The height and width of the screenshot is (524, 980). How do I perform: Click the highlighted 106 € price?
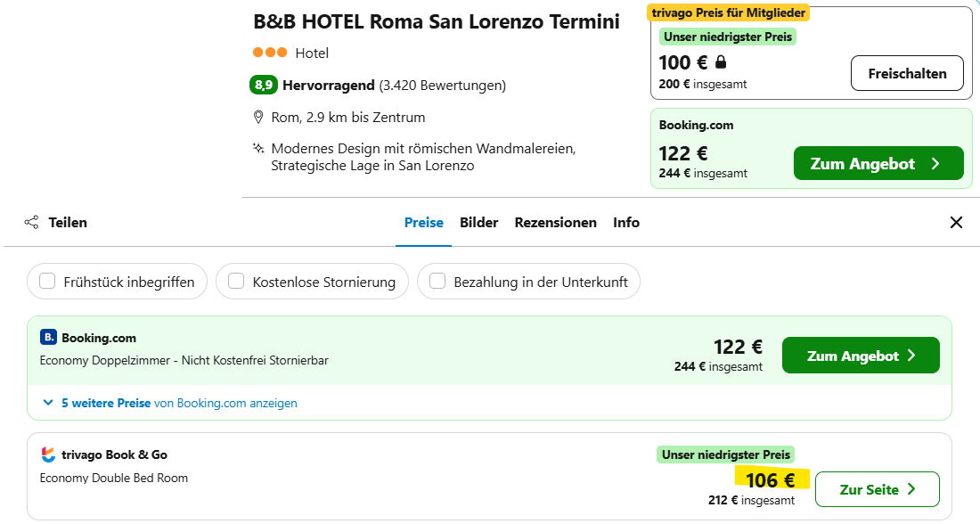pyautogui.click(x=772, y=479)
